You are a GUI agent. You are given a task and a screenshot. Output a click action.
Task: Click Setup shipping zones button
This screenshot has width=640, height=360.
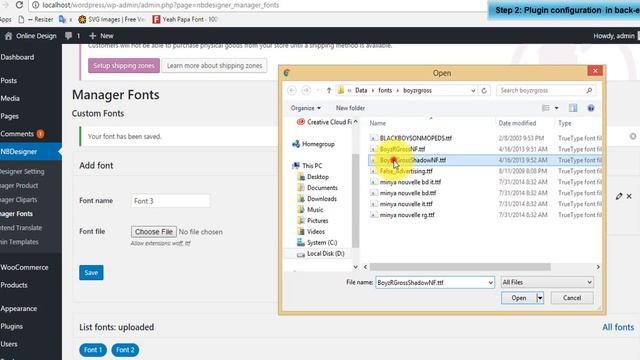click(x=124, y=65)
